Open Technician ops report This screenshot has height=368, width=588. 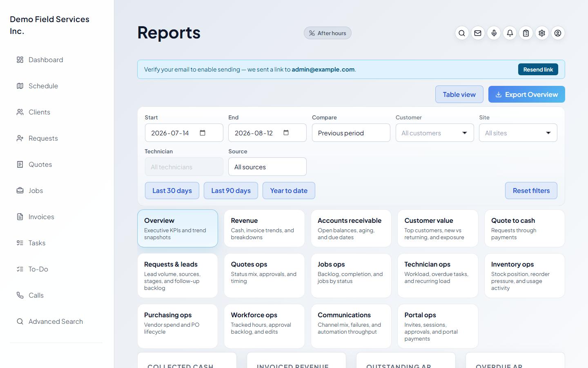(438, 276)
